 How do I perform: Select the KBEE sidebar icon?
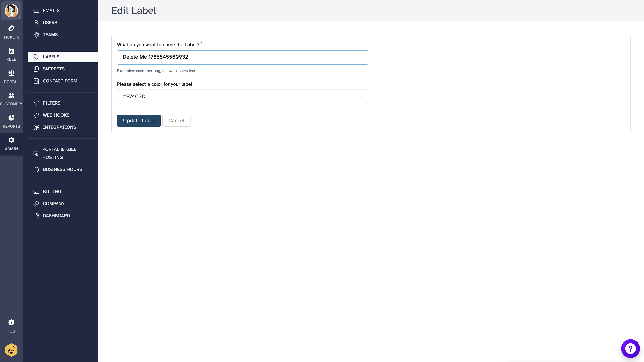point(11,54)
